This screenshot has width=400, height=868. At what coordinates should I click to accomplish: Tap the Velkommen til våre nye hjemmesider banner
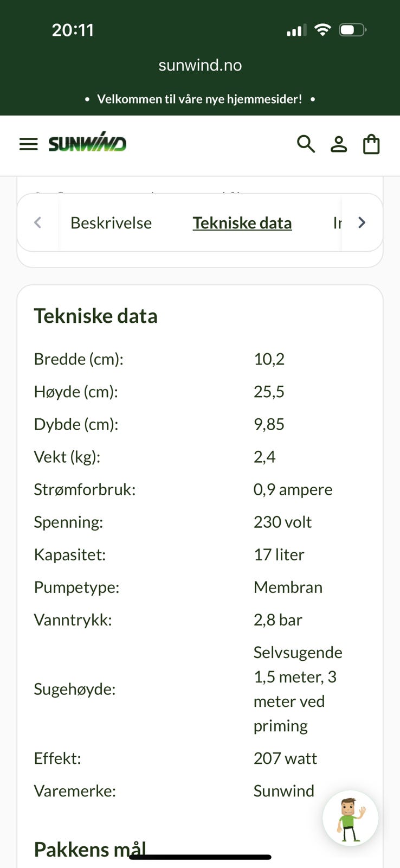[200, 99]
